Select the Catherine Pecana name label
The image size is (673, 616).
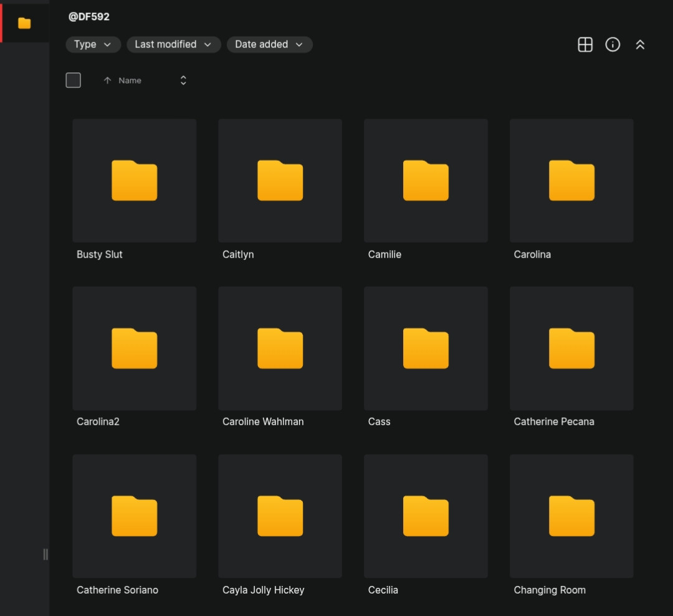pos(554,422)
